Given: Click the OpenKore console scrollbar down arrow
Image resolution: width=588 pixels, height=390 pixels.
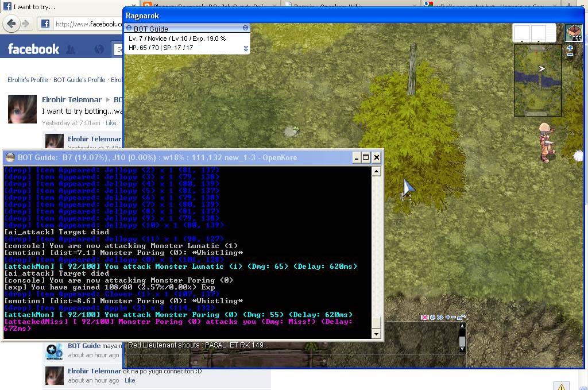Looking at the screenshot, I should [x=376, y=334].
